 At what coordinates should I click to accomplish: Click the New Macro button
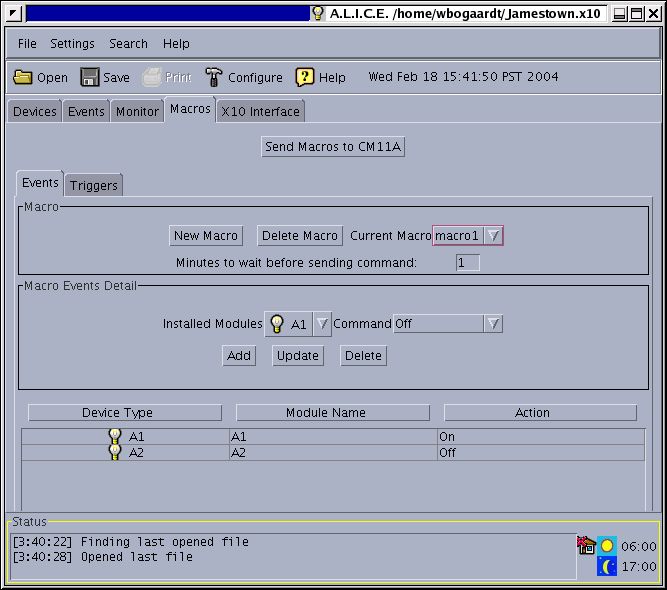206,236
